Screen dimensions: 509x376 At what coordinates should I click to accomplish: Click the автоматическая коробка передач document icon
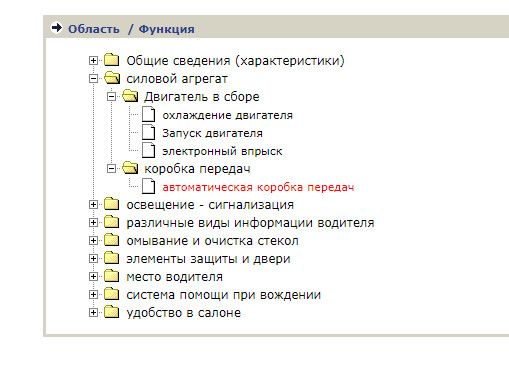[148, 186]
